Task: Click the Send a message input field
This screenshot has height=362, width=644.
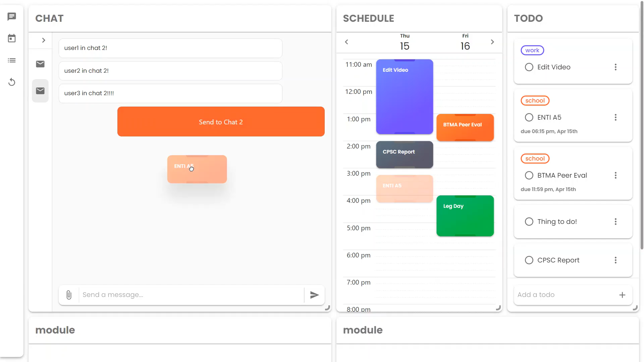Action: [192, 294]
